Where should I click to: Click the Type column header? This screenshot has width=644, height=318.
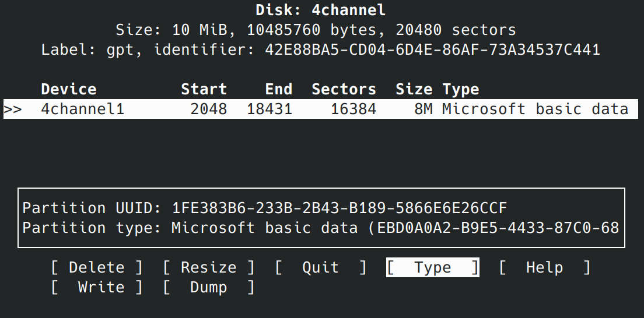pyautogui.click(x=460, y=89)
